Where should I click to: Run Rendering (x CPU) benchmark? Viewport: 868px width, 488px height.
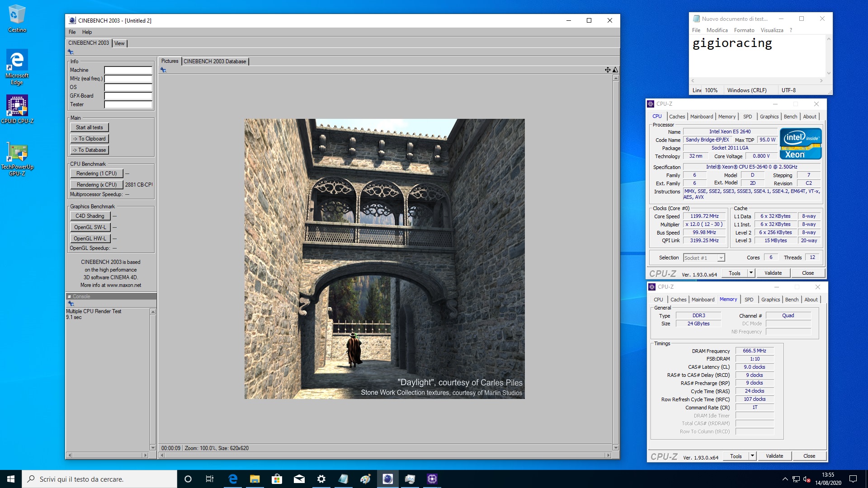point(96,185)
